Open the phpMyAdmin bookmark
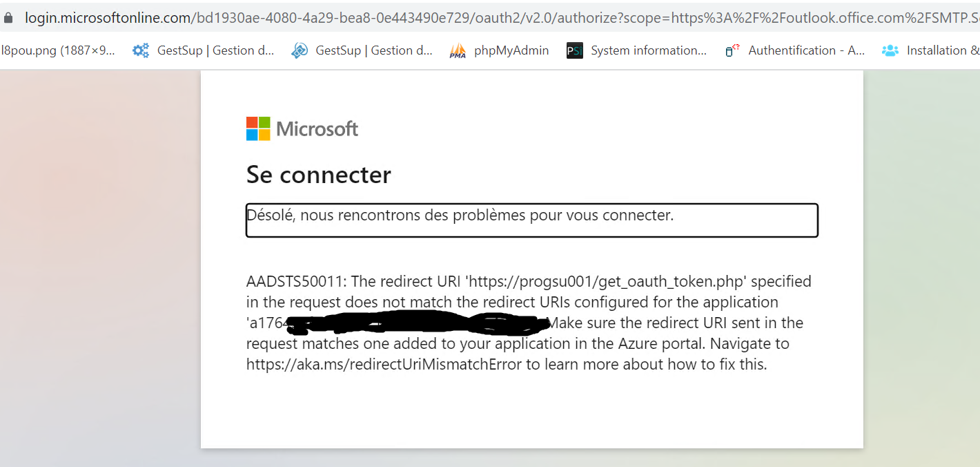This screenshot has width=980, height=467. point(499,50)
